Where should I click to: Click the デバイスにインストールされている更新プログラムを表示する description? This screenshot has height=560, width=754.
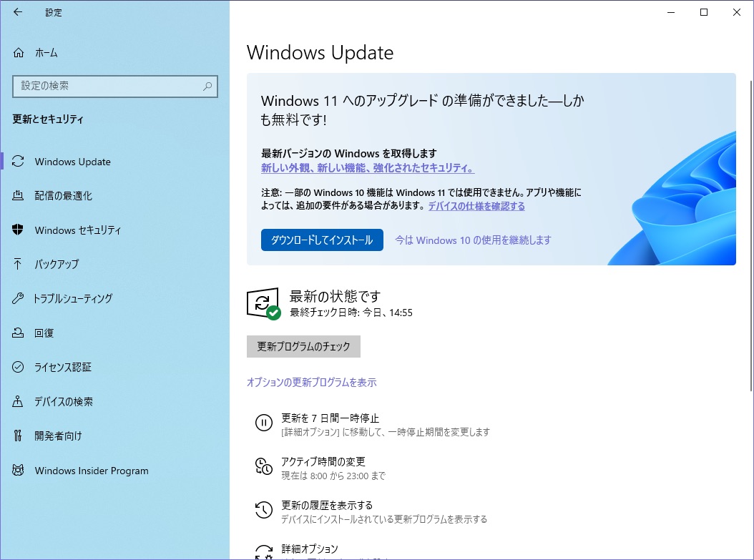tap(384, 519)
